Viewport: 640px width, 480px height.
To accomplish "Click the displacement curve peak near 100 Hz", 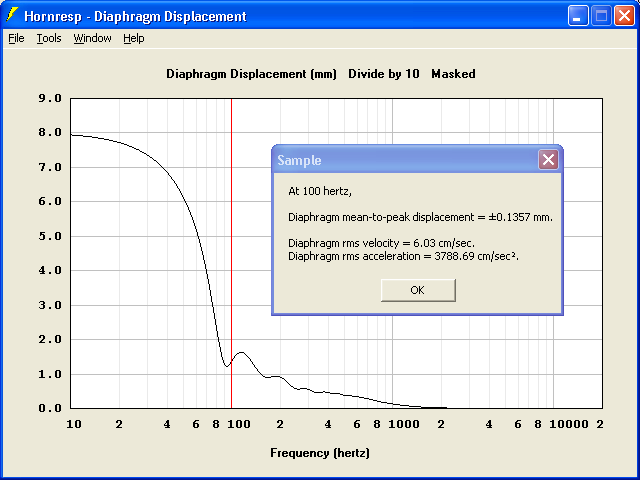I will tap(242, 352).
